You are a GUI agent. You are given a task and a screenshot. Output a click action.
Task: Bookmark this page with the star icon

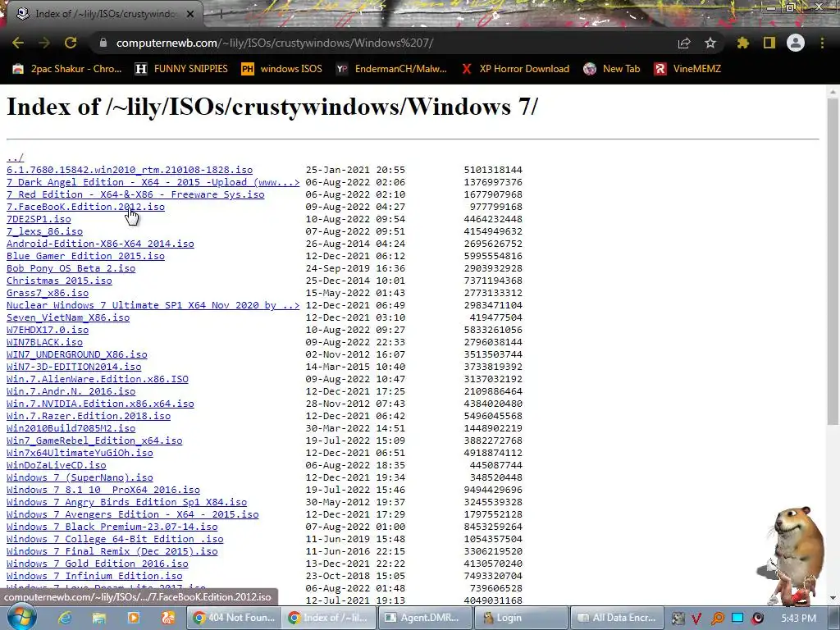click(x=710, y=43)
